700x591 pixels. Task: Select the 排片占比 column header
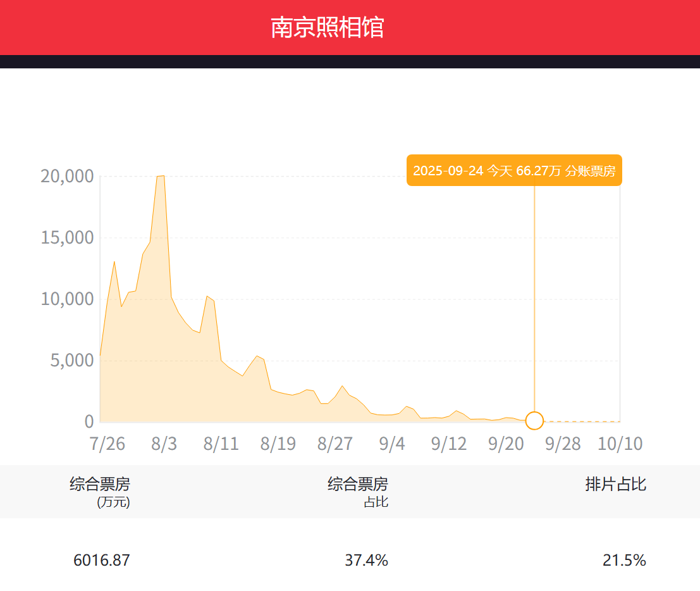point(616,484)
